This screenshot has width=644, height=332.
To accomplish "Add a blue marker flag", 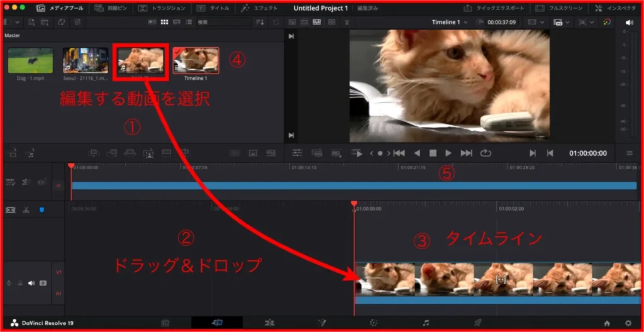I will 42,210.
